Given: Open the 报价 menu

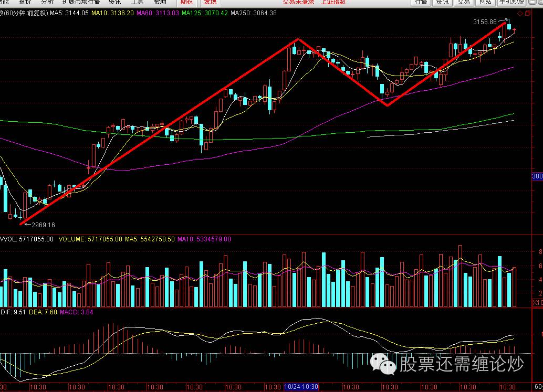Looking at the screenshot, I should (x=25, y=2).
